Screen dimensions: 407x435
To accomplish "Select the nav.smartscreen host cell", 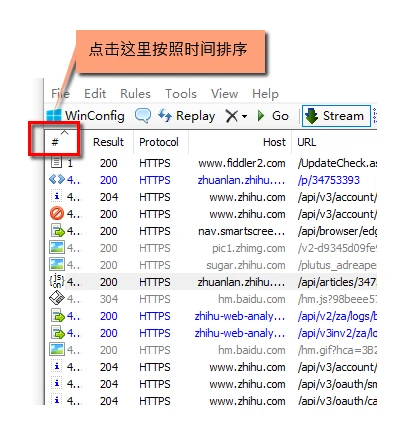I will [x=242, y=231].
